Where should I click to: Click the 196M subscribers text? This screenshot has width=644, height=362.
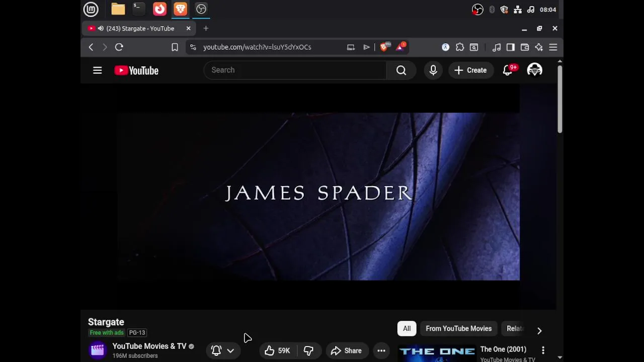(135, 356)
